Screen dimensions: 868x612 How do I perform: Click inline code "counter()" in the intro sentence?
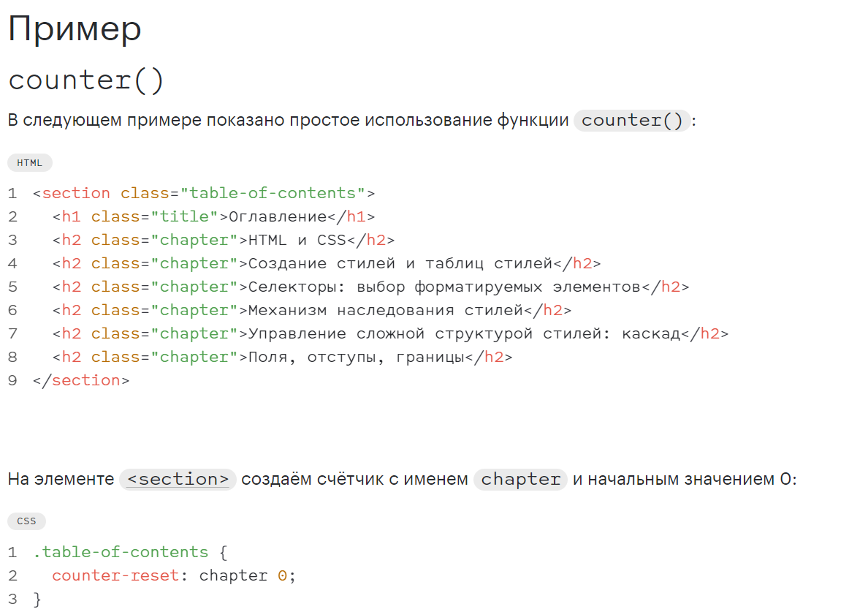pyautogui.click(x=632, y=121)
